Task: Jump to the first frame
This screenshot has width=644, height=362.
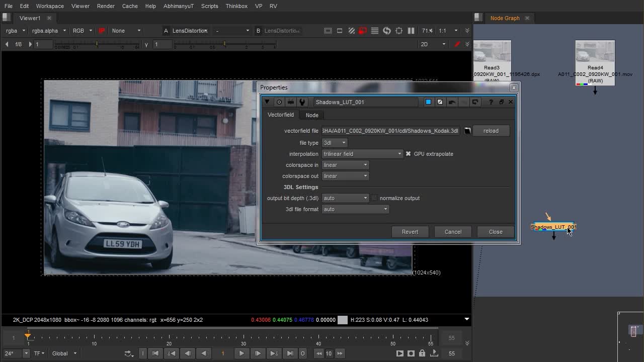Action: (x=155, y=353)
